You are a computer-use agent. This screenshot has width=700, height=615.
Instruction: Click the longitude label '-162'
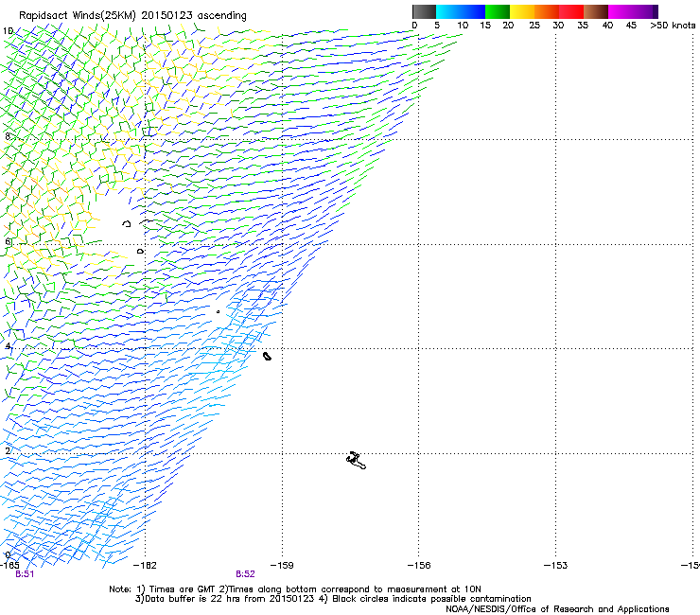point(145,566)
